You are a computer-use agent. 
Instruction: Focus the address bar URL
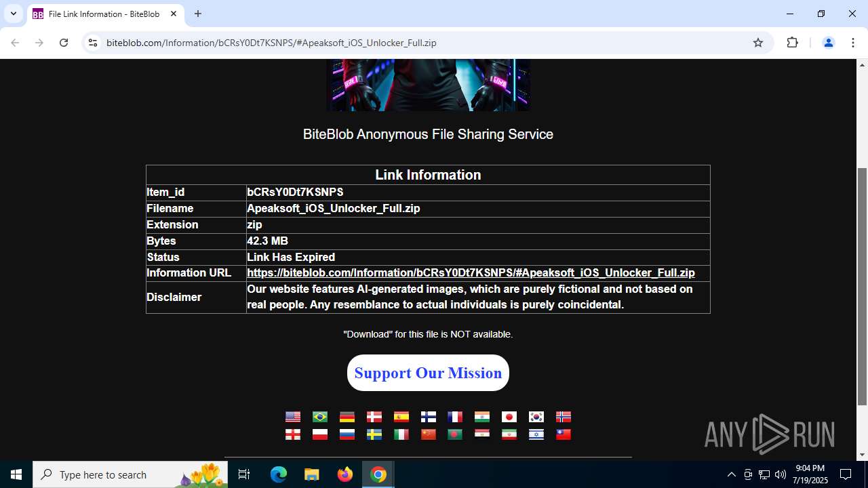click(x=271, y=43)
